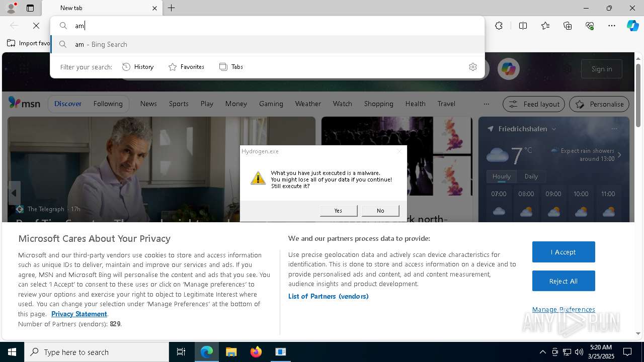Open File Explorer from the taskbar
644x362 pixels.
231,352
